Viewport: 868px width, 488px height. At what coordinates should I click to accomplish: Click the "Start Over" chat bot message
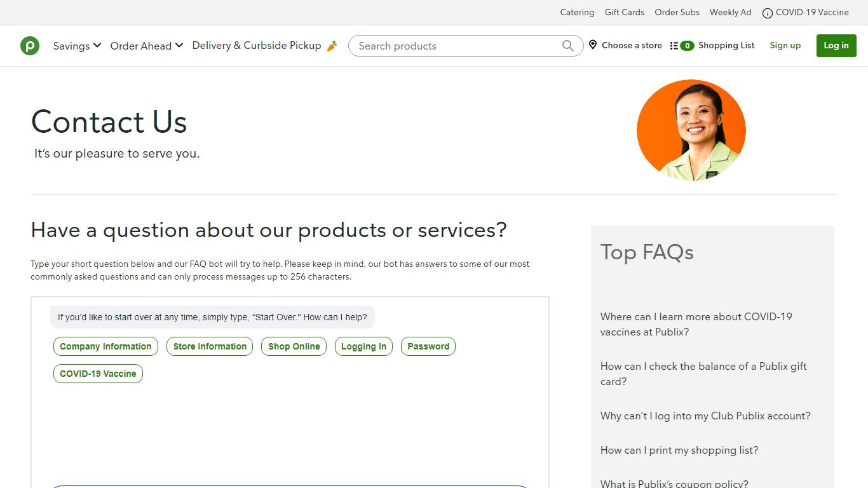212,317
